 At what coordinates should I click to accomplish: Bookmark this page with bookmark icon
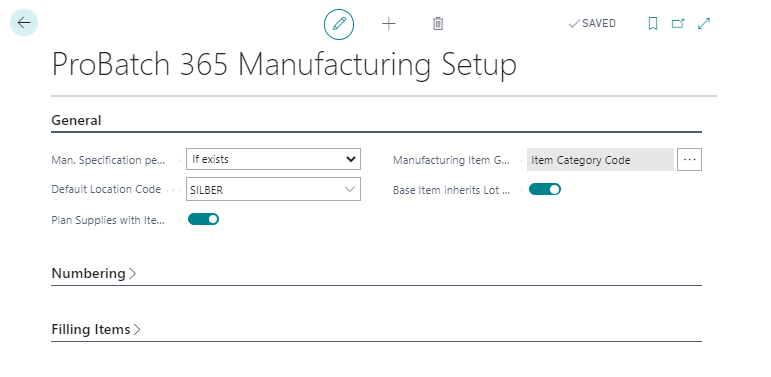point(652,24)
